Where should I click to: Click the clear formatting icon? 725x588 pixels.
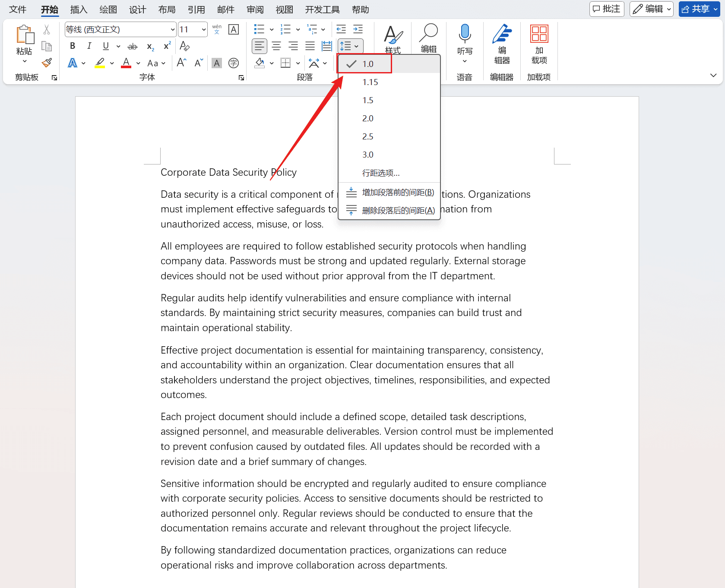tap(184, 46)
